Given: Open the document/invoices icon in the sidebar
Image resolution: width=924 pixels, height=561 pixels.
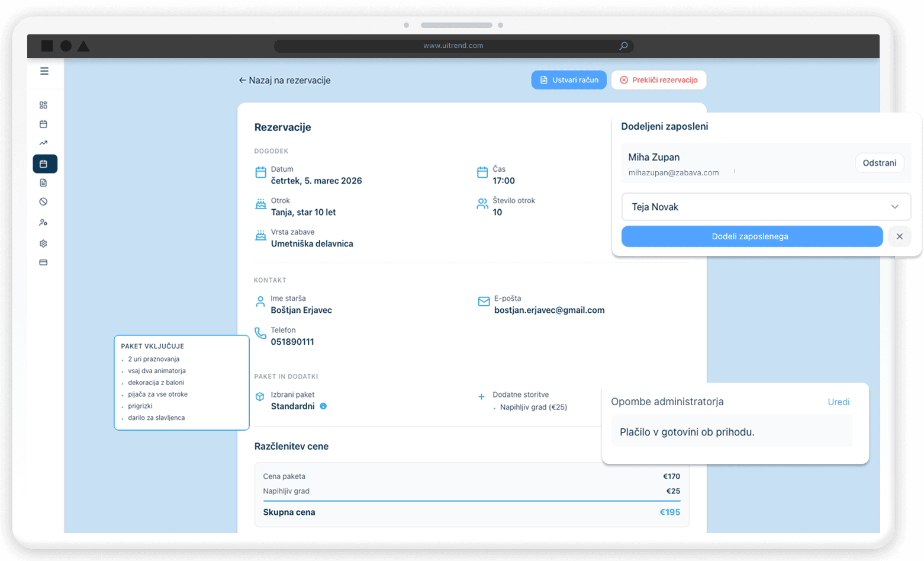Looking at the screenshot, I should coord(43,183).
